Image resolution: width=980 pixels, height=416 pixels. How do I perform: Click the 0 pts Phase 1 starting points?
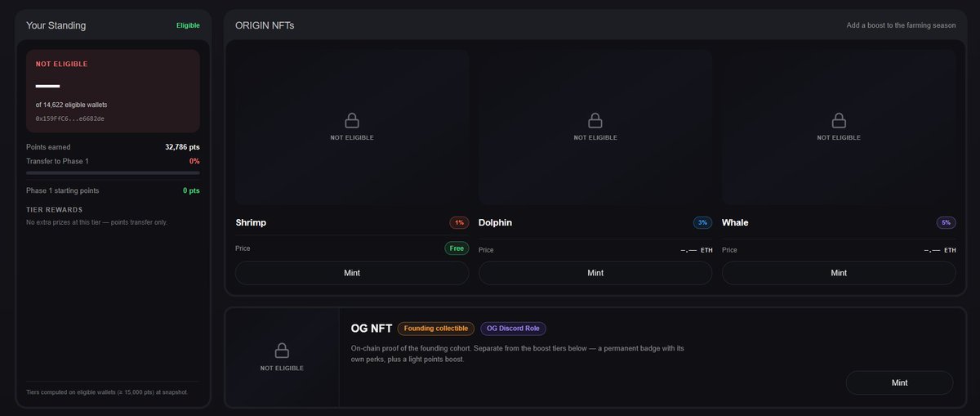pyautogui.click(x=191, y=190)
